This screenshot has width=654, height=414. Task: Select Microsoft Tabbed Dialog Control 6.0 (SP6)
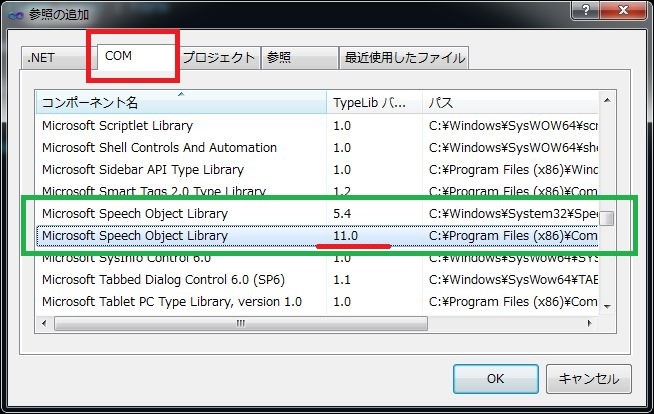coord(317,279)
